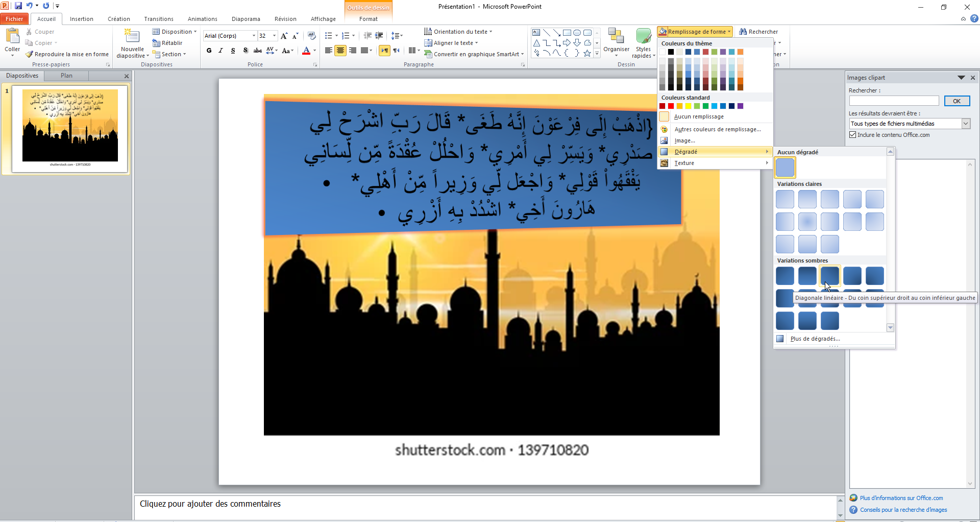Align text to the right
Image resolution: width=980 pixels, height=522 pixels.
click(353, 51)
